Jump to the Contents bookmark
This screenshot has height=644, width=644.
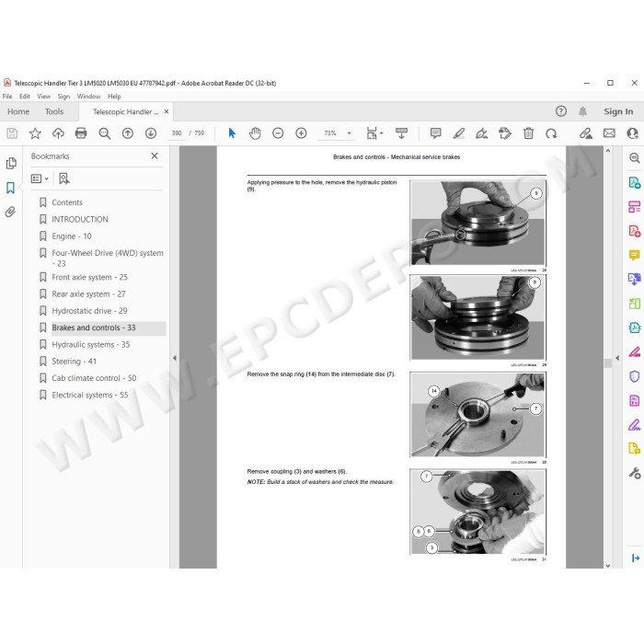coord(67,202)
